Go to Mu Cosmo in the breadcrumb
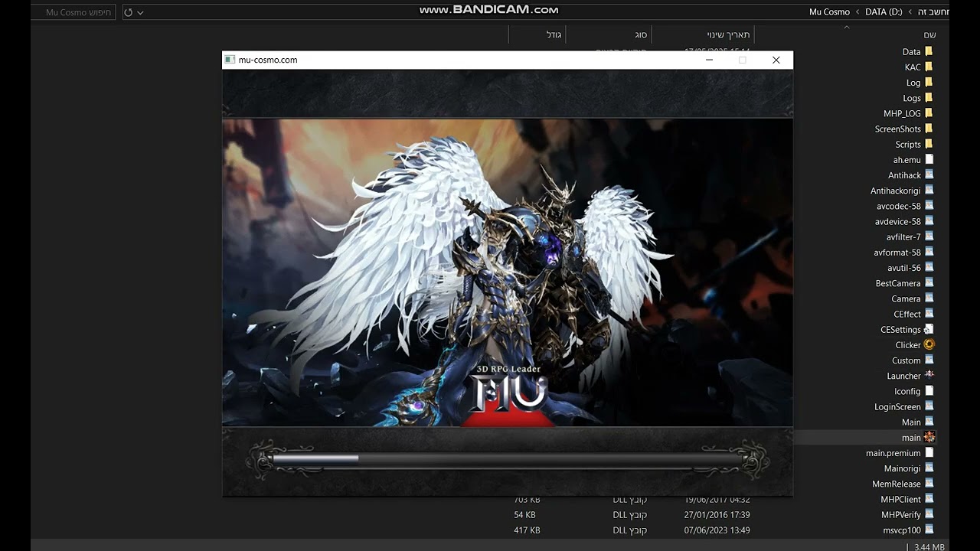The width and height of the screenshot is (980, 551). (829, 12)
